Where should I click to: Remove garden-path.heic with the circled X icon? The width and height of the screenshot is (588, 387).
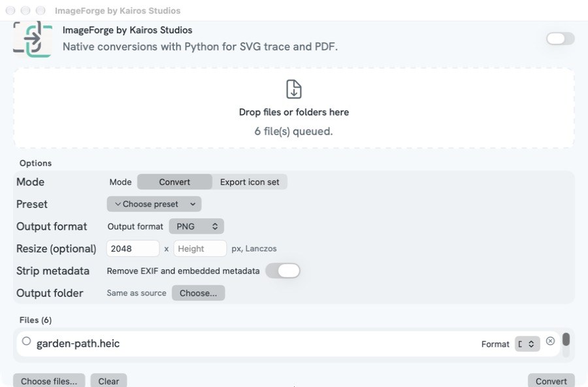550,341
